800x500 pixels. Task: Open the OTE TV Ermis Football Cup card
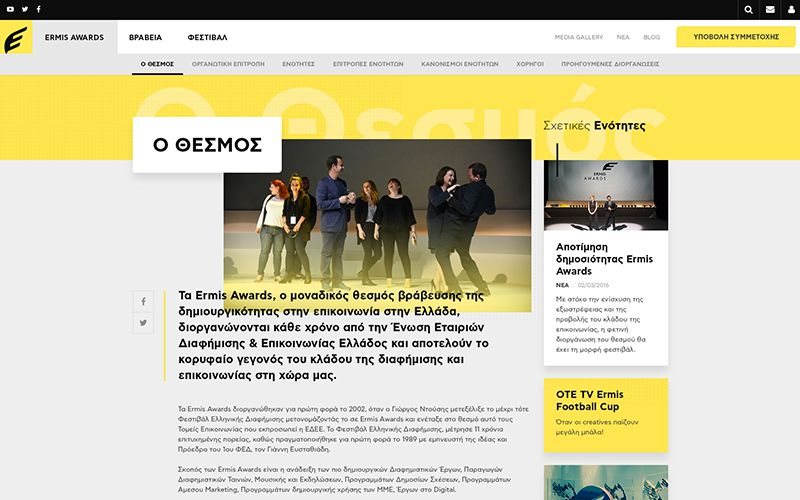tap(606, 415)
